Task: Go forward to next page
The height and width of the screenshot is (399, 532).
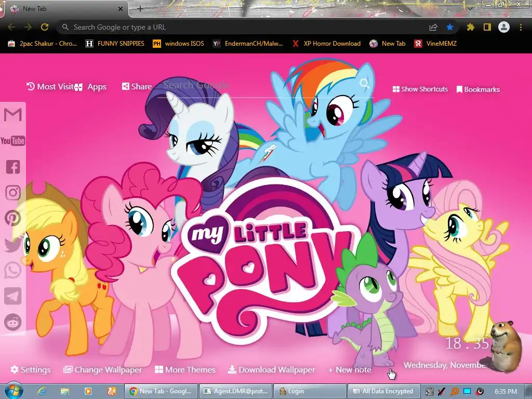Action: coord(28,27)
